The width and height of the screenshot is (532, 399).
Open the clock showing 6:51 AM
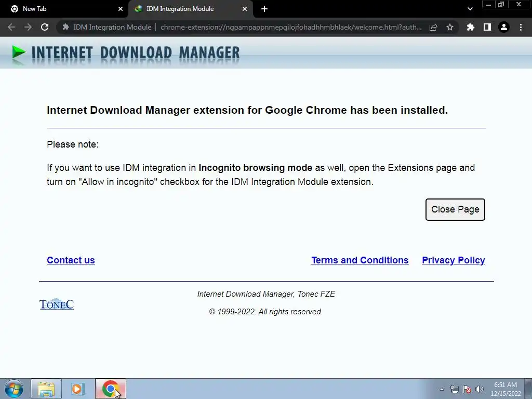click(x=506, y=389)
